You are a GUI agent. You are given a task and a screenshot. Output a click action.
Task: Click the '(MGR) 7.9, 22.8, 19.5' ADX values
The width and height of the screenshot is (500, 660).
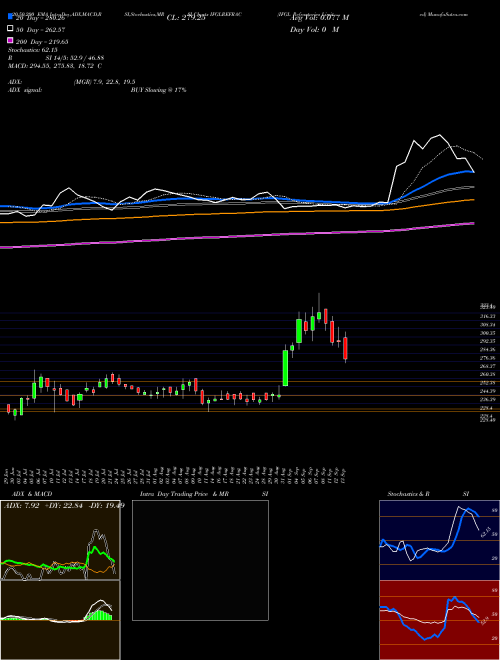104,82
